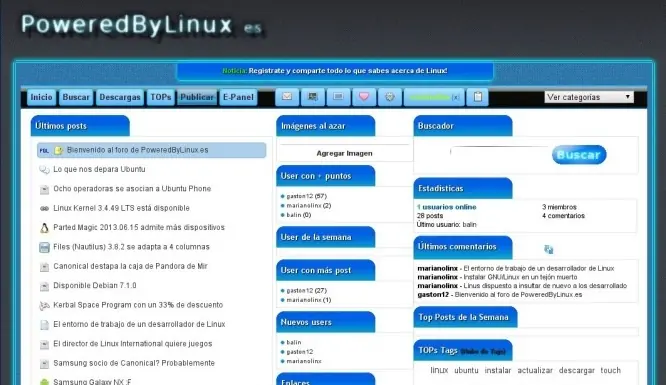The image size is (666, 385).
Task: Select the instalar tag
Action: click(x=498, y=371)
